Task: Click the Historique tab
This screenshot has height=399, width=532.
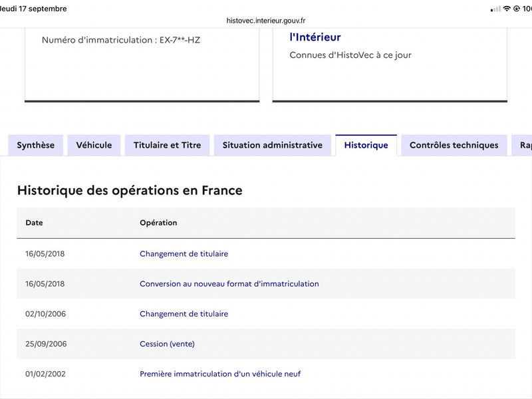Action: tap(366, 145)
